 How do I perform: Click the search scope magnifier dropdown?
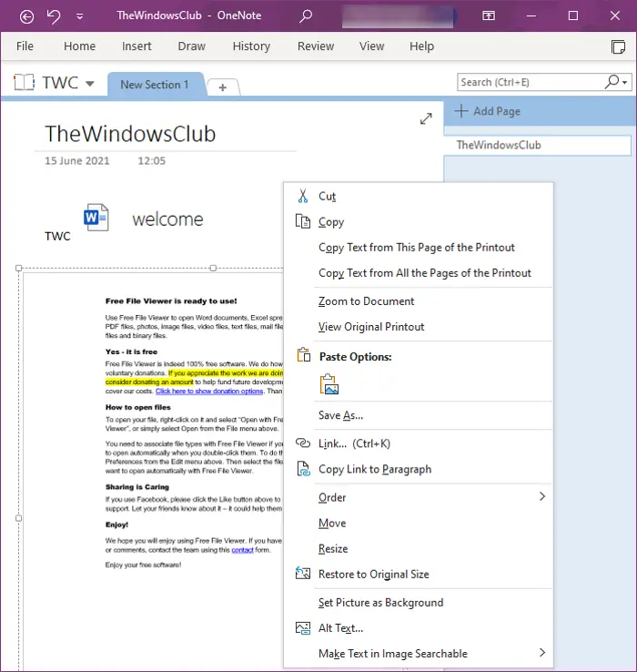(x=616, y=82)
